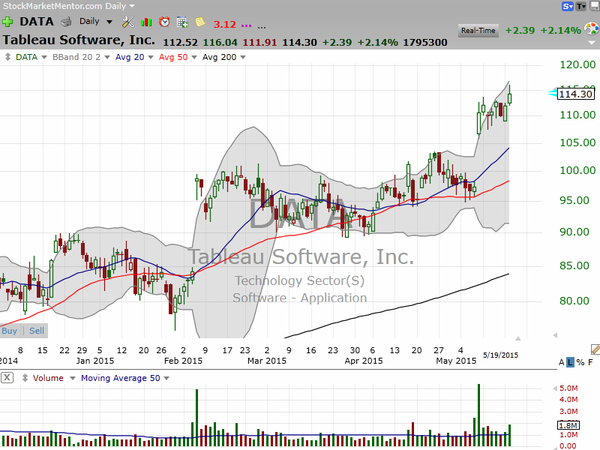Viewport: 600px width, 450px height.
Task: Expand the DATA indicator legend dropdown
Action: point(44,57)
